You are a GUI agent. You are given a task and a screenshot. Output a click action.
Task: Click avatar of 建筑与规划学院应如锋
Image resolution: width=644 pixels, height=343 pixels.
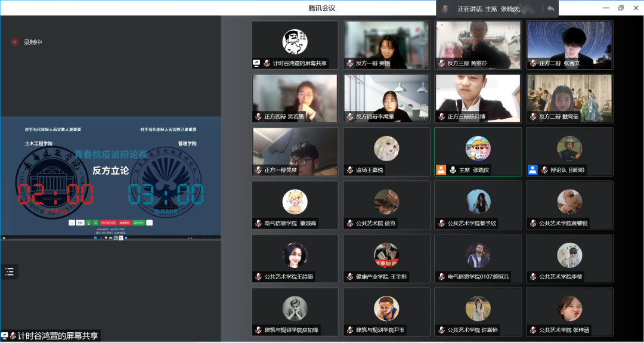tap(295, 308)
